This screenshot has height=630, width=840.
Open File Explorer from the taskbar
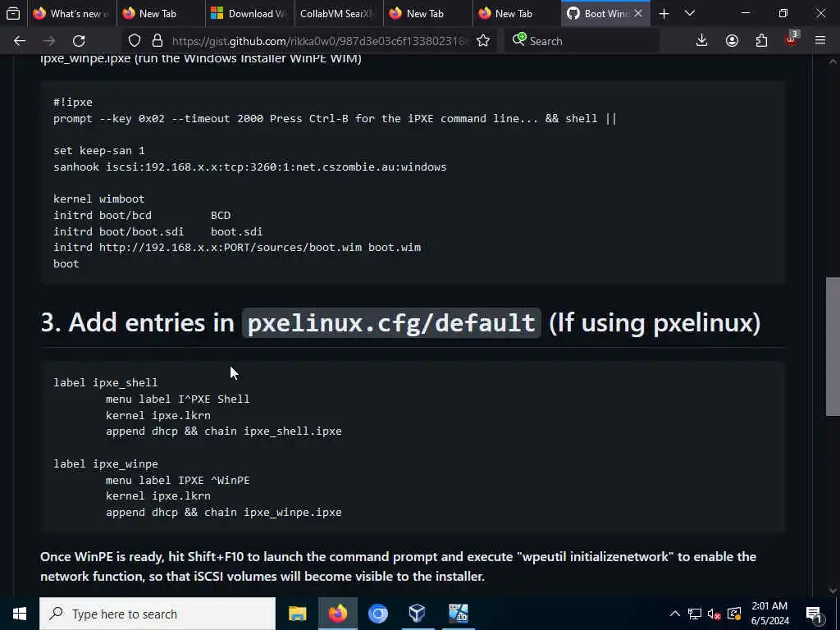[x=297, y=614]
